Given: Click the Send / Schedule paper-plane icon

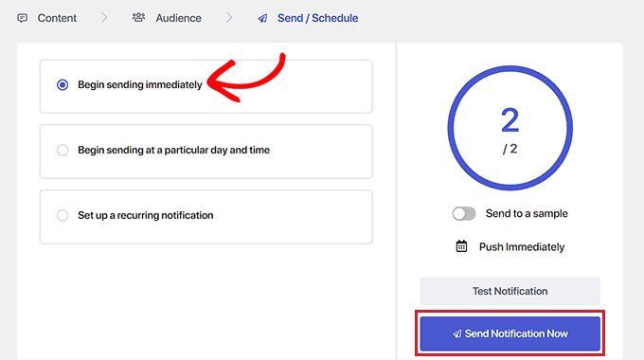Looking at the screenshot, I should point(262,19).
